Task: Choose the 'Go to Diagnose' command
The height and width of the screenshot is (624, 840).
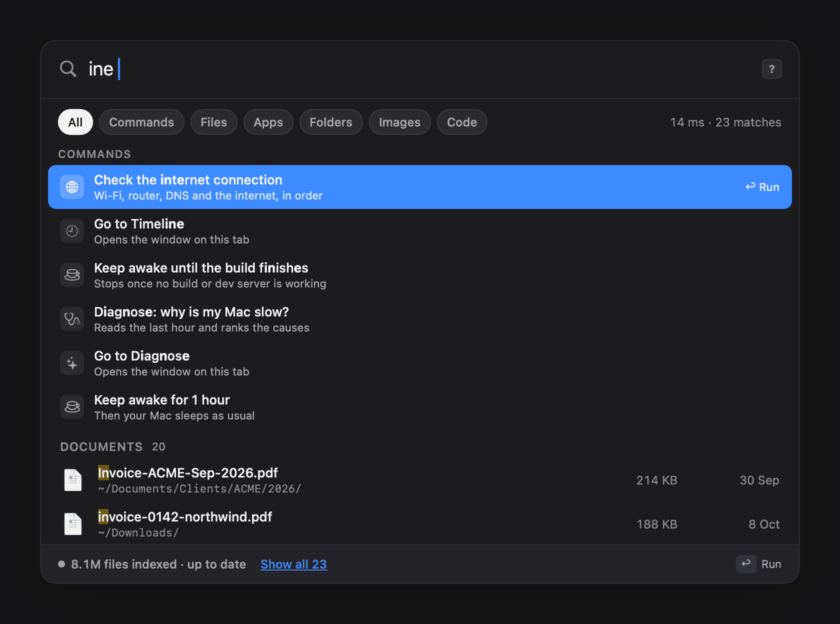Action: 420,363
